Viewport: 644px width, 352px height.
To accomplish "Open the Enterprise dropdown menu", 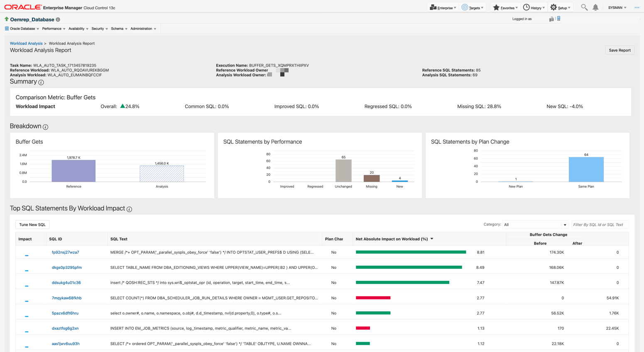I will click(x=443, y=7).
